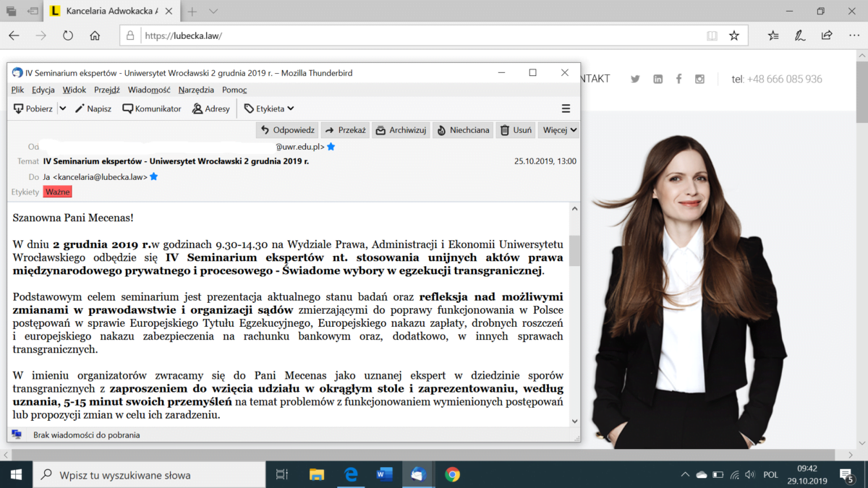Image resolution: width=868 pixels, height=488 pixels.
Task: Open the LinkedIn icon in website header
Action: click(658, 79)
